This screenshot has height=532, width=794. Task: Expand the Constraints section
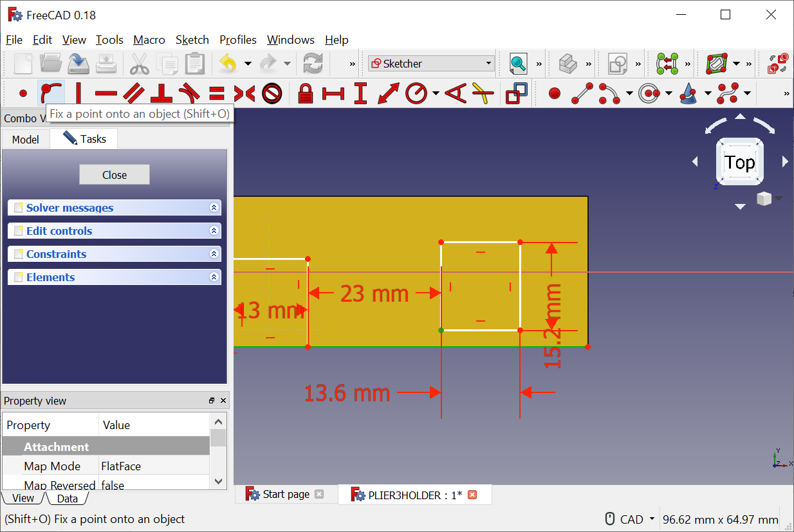point(115,254)
